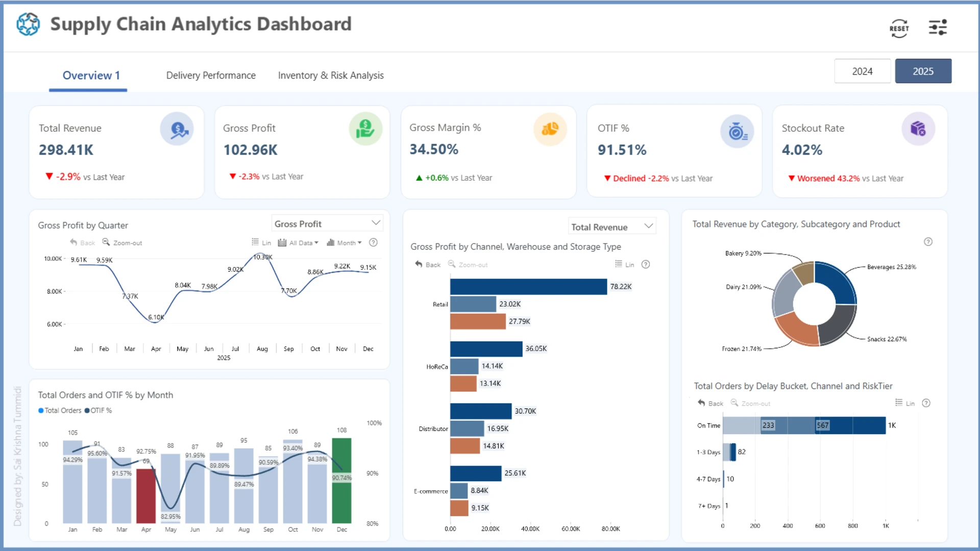Open the Gross Profit measure dropdown
This screenshot has width=980, height=551.
pos(327,224)
